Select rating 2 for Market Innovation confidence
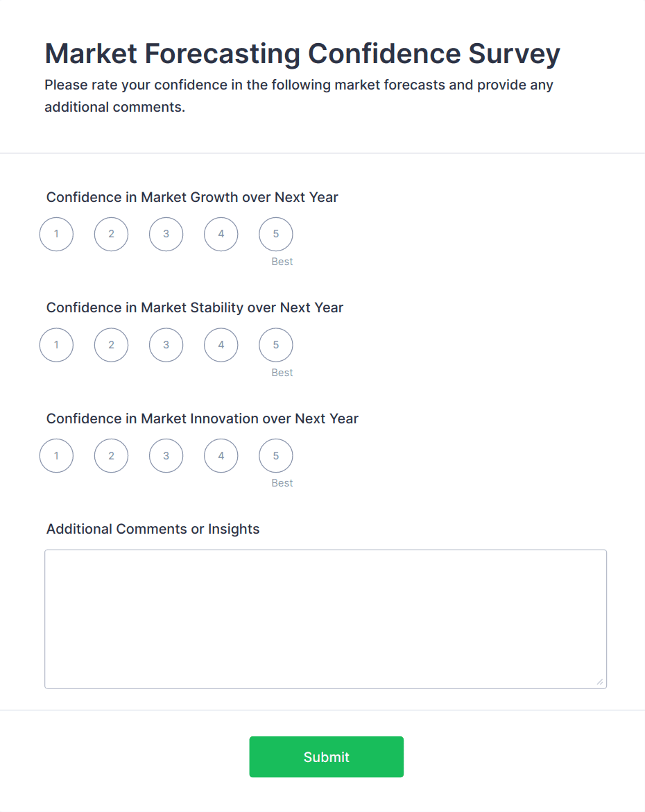 [111, 455]
